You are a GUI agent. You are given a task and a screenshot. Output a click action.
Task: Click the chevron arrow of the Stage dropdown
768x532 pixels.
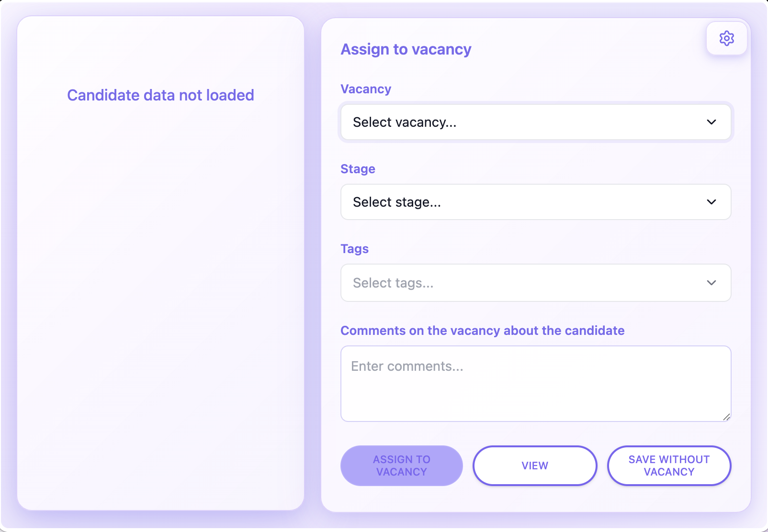[712, 202]
